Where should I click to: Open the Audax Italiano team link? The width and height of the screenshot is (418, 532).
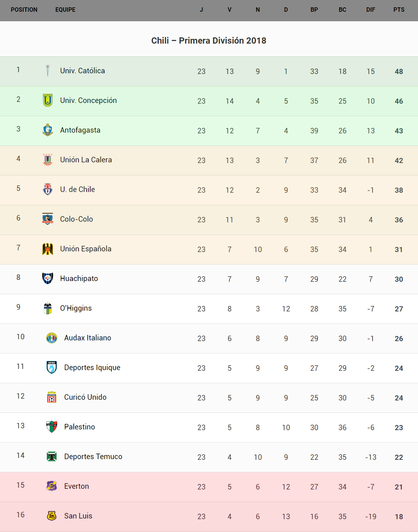pyautogui.click(x=88, y=338)
